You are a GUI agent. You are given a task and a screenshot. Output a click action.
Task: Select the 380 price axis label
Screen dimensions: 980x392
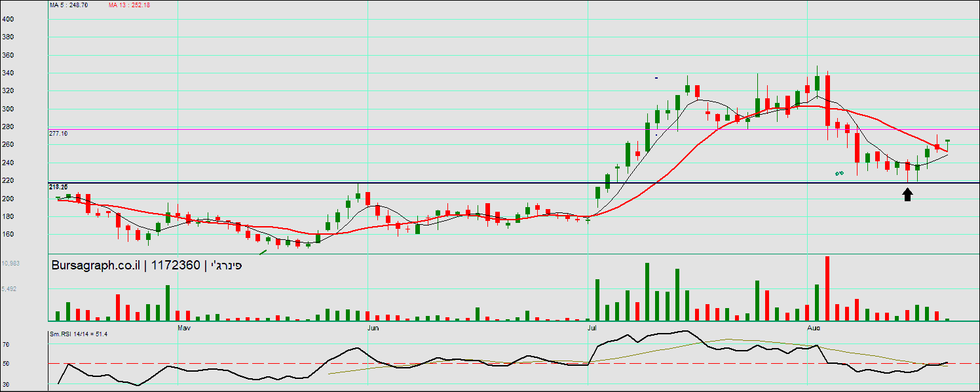pyautogui.click(x=9, y=37)
